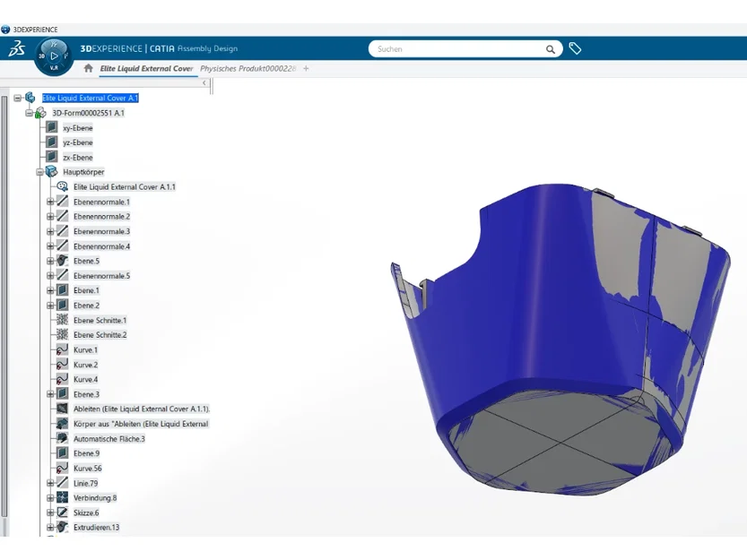Click the Hauptkörper body icon

(x=51, y=171)
